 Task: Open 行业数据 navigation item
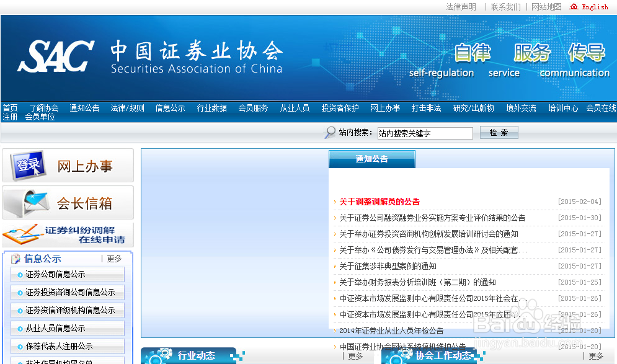click(x=211, y=108)
